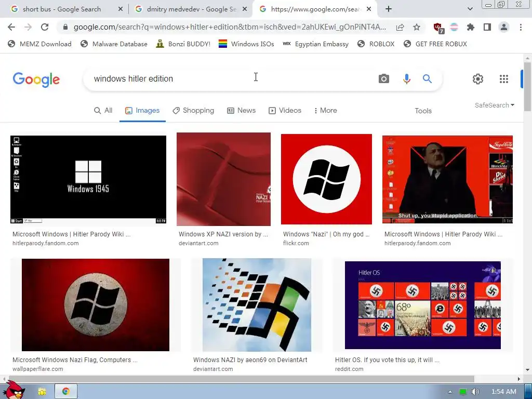Select the Shopping results tab
Screen dimensions: 532x399
(x=193, y=111)
